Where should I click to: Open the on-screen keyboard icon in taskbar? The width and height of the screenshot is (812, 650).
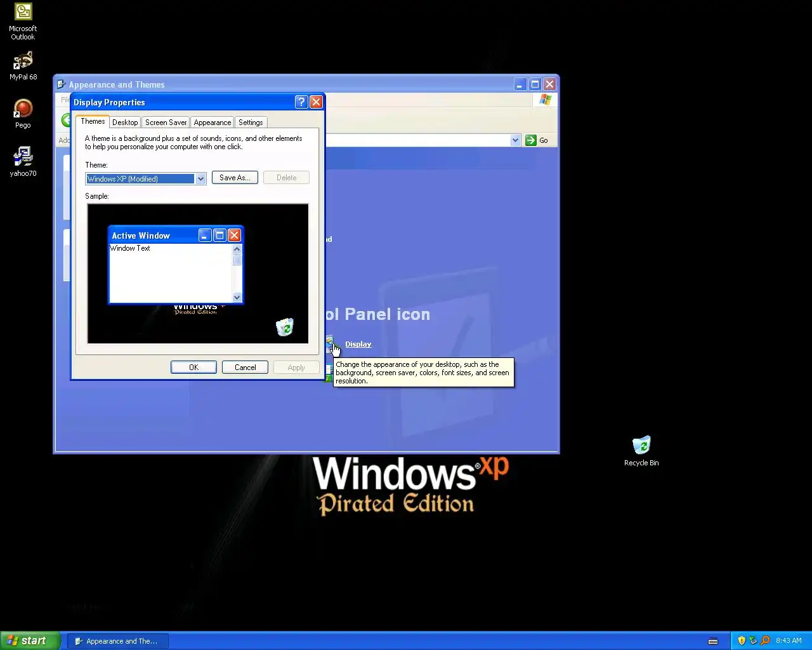pyautogui.click(x=713, y=641)
